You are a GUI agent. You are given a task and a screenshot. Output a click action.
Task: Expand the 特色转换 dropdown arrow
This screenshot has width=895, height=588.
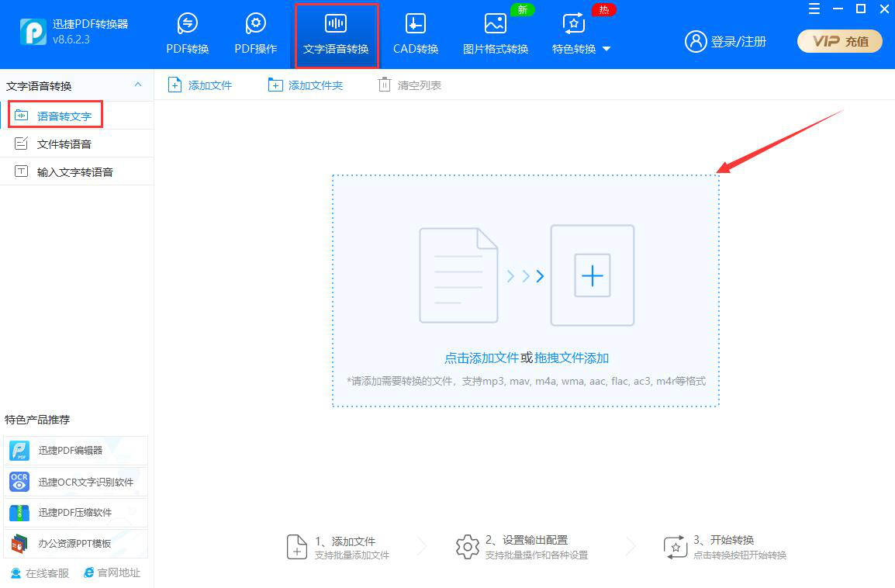coord(606,49)
